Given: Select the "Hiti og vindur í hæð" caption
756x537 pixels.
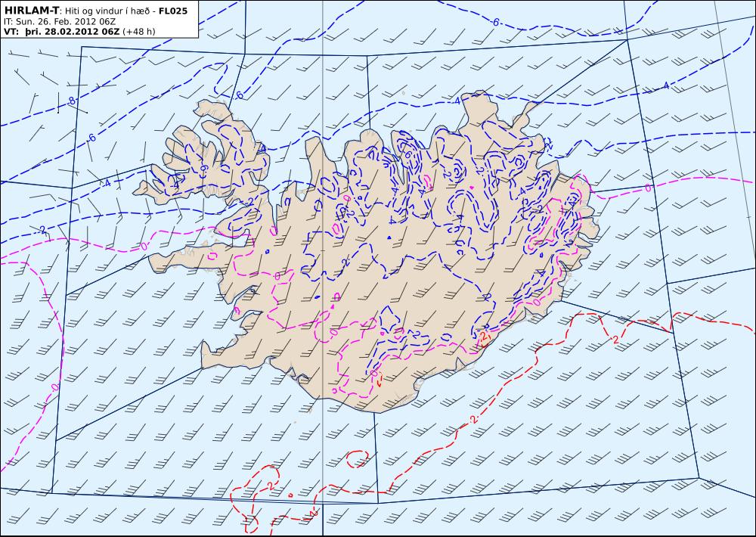Looking at the screenshot, I should click(109, 11).
